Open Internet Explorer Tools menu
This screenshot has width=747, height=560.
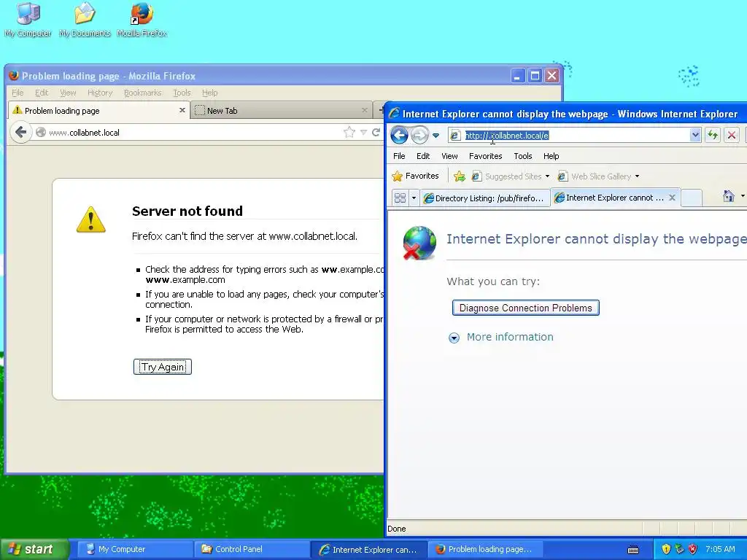click(x=522, y=156)
